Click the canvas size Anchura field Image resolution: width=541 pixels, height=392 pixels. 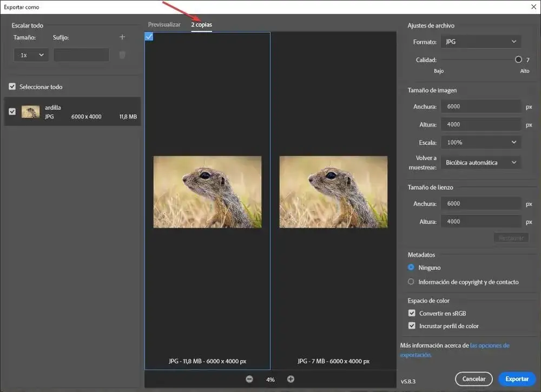click(481, 204)
